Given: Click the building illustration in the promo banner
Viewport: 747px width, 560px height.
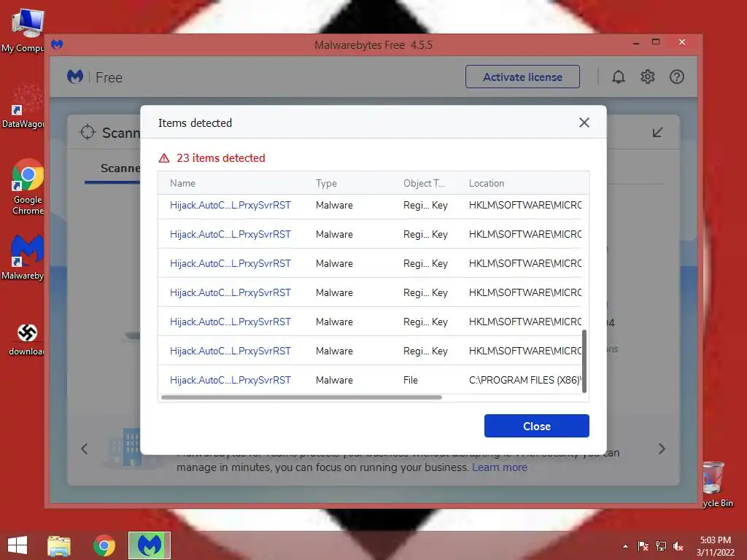Looking at the screenshot, I should [x=125, y=447].
